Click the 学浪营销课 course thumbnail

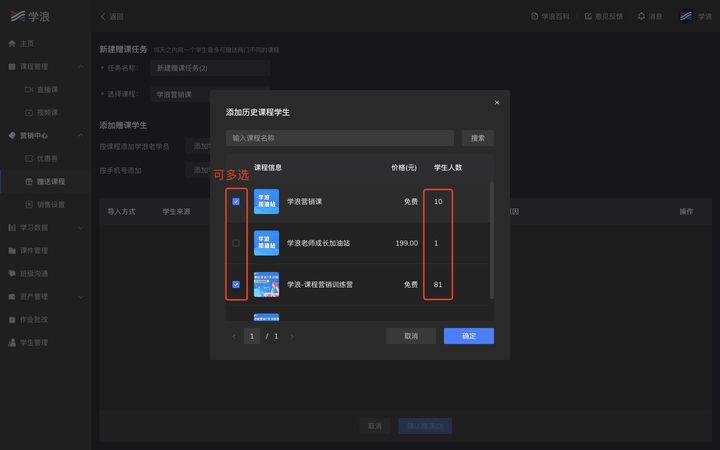coord(266,202)
